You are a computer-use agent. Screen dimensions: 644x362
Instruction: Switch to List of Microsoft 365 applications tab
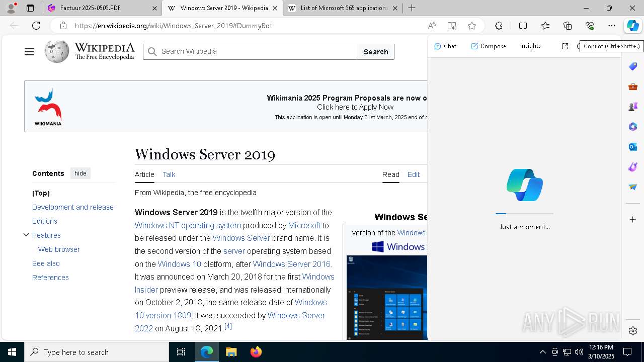[343, 8]
